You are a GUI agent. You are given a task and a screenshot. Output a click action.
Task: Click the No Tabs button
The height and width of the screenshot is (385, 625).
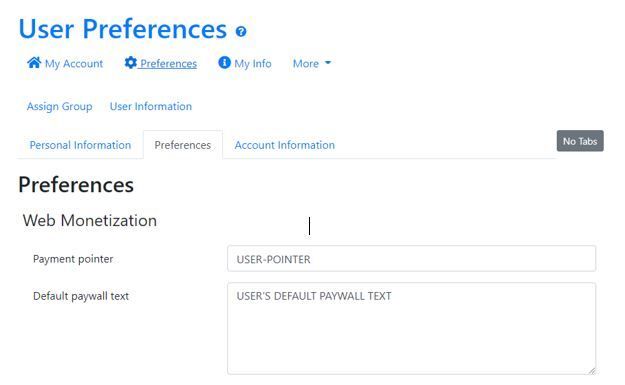point(580,141)
